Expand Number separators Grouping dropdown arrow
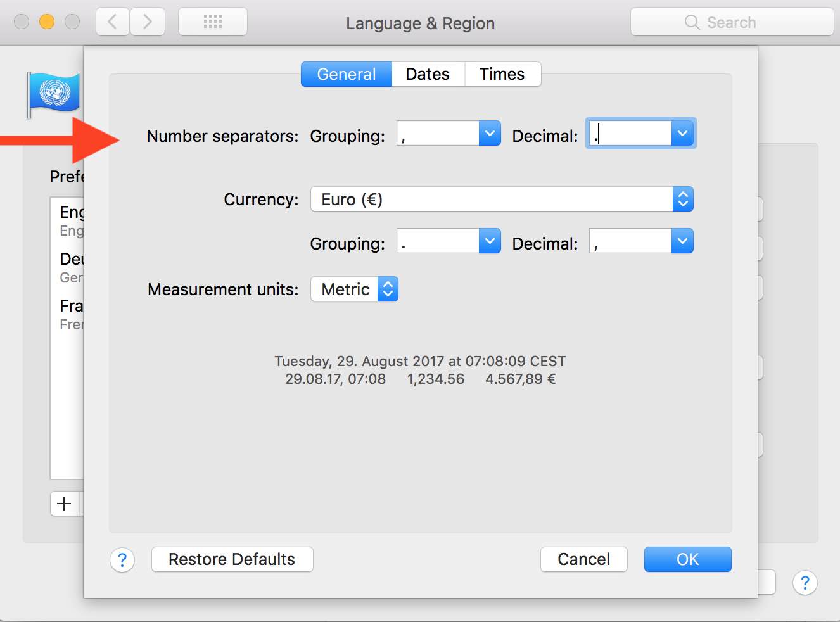840x622 pixels. 490,134
